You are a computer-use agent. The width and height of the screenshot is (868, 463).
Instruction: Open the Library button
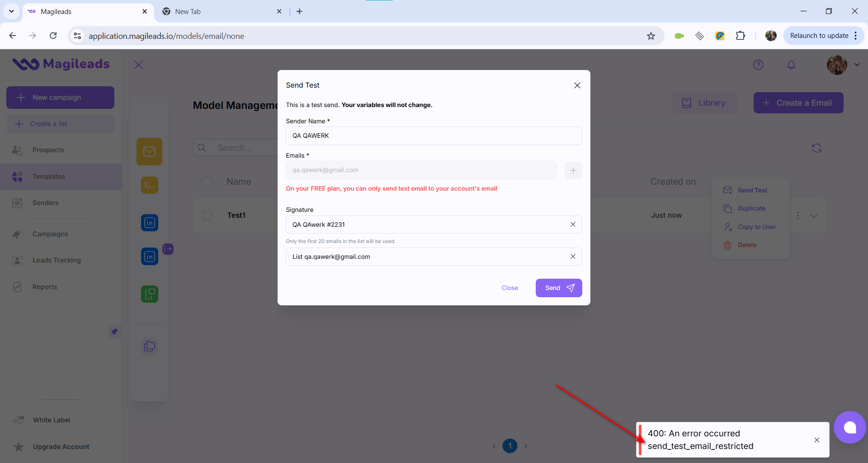coord(704,103)
